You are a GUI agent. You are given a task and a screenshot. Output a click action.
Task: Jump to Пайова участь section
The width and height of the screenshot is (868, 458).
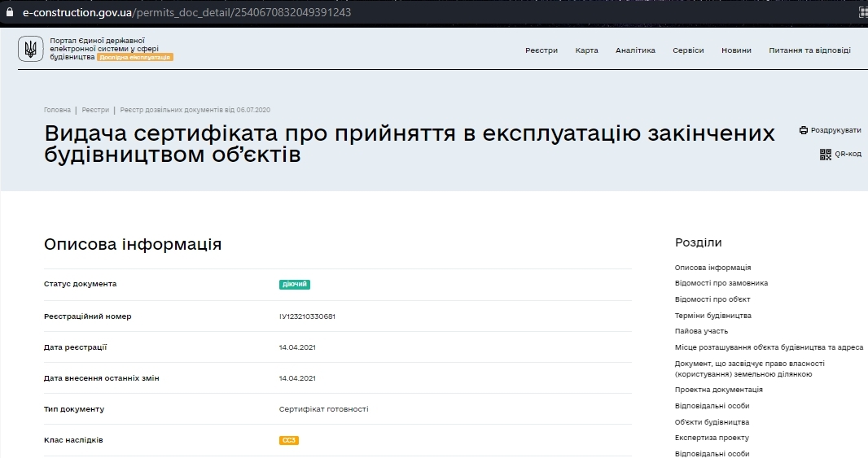click(x=701, y=331)
